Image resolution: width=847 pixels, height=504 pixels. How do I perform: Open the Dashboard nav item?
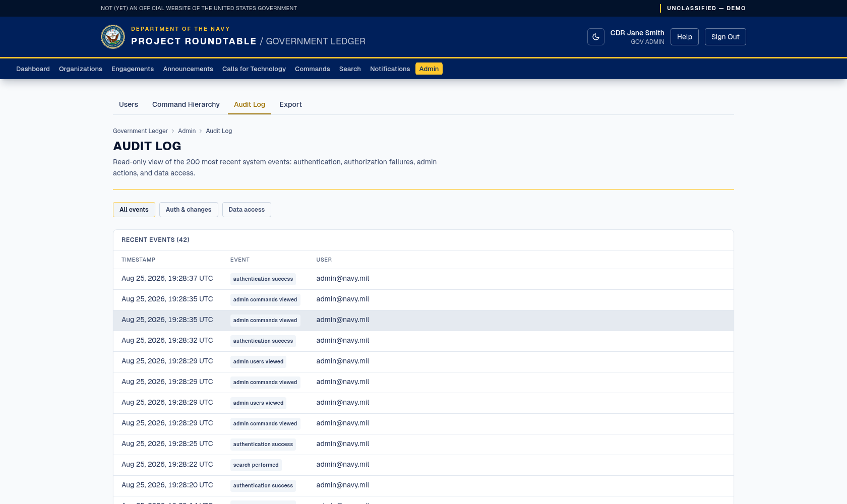33,69
